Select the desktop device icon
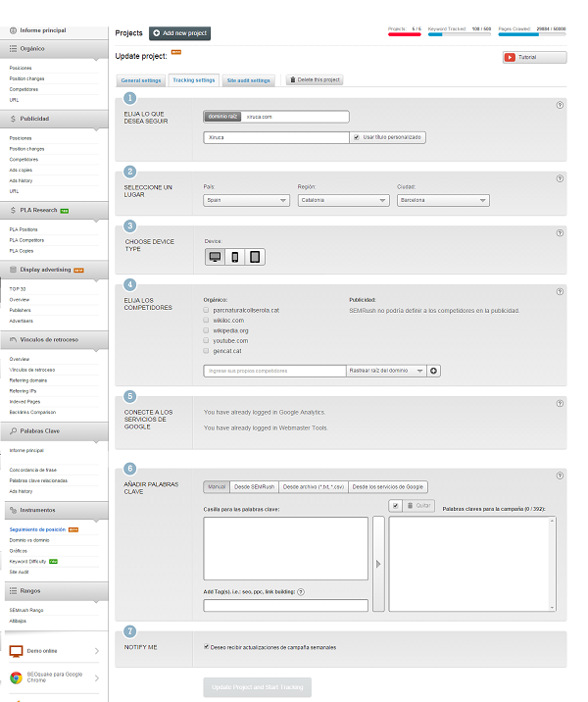Image resolution: width=588 pixels, height=702 pixels. (215, 257)
